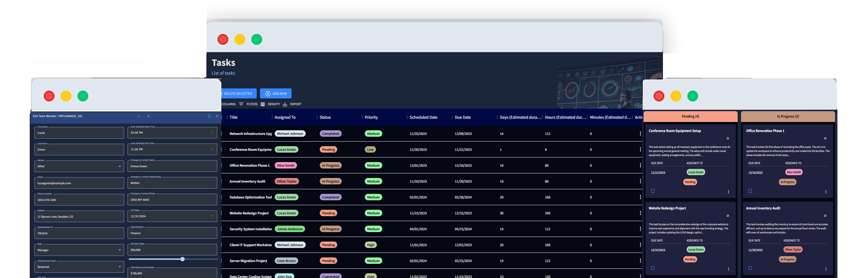Viewport: 868px width, 278px height.
Task: Click the ADD NEW button
Action: pos(276,93)
